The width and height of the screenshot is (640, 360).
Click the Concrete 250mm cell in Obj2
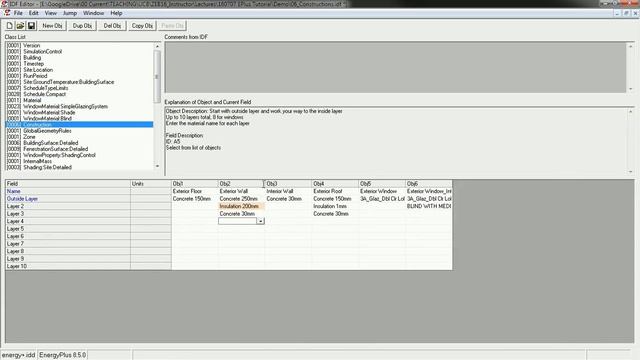(241, 199)
